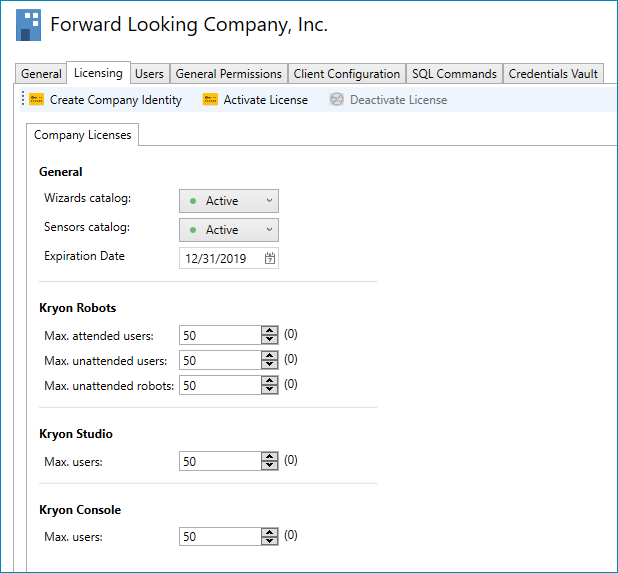The width and height of the screenshot is (618, 573).
Task: Increase Max. unattended users with up arrow
Action: [x=270, y=355]
